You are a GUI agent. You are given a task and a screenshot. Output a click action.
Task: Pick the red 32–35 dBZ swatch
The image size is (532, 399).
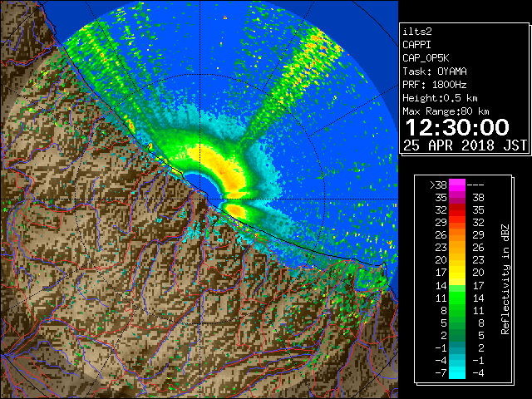pyautogui.click(x=457, y=210)
